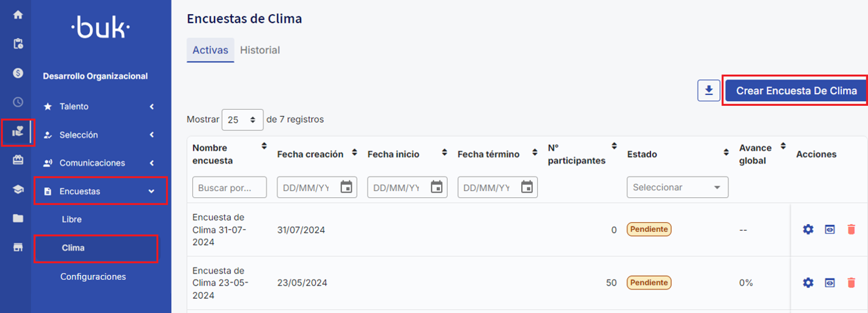Switch to the Historial tab
This screenshot has width=868, height=313.
[x=260, y=50]
